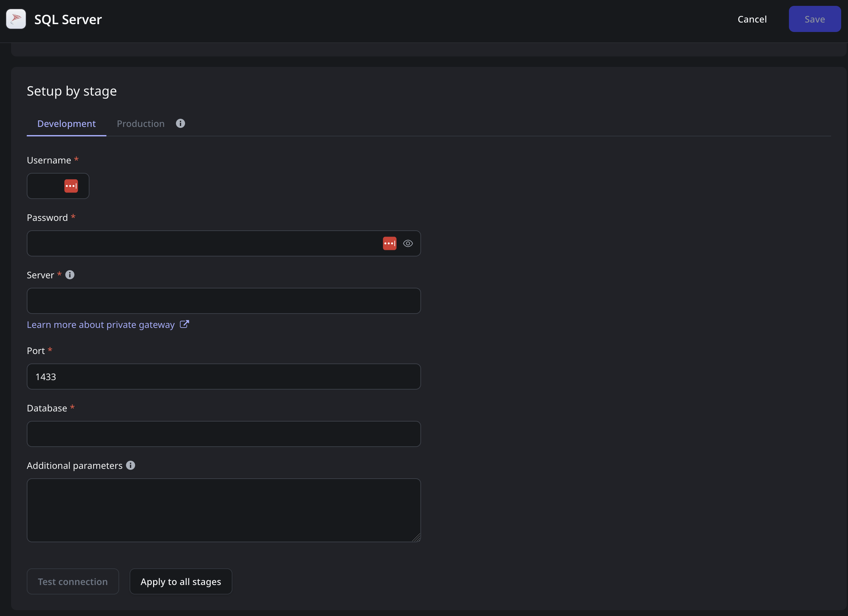
Task: Click the Port field showing 1433
Action: tap(224, 377)
